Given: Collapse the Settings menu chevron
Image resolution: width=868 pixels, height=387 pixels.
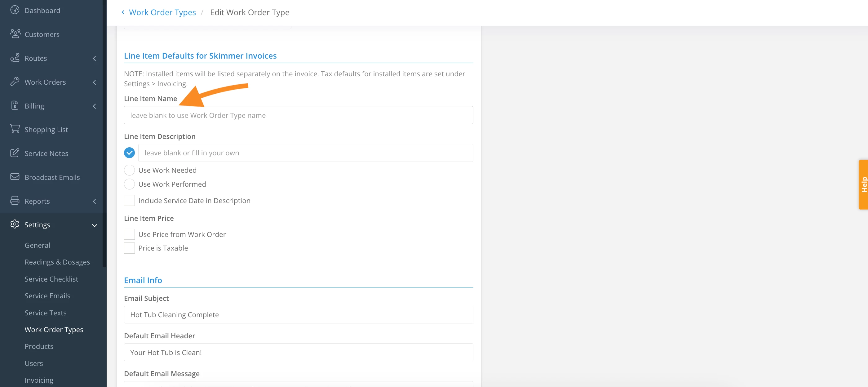Looking at the screenshot, I should point(94,225).
